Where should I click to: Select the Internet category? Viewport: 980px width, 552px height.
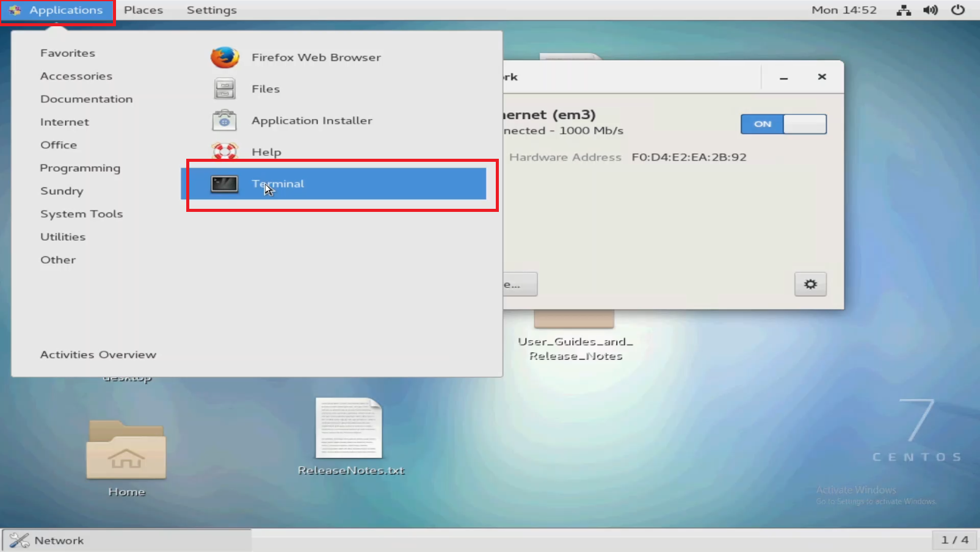[65, 122]
